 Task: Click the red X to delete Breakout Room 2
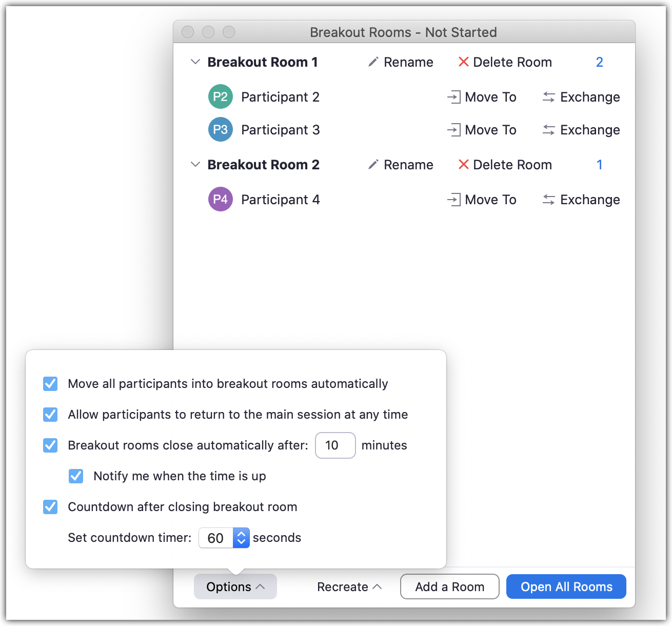pos(464,165)
